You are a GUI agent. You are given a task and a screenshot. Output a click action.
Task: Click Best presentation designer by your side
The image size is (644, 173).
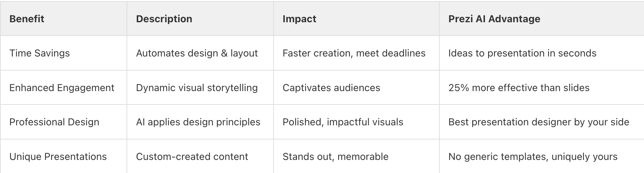(539, 122)
